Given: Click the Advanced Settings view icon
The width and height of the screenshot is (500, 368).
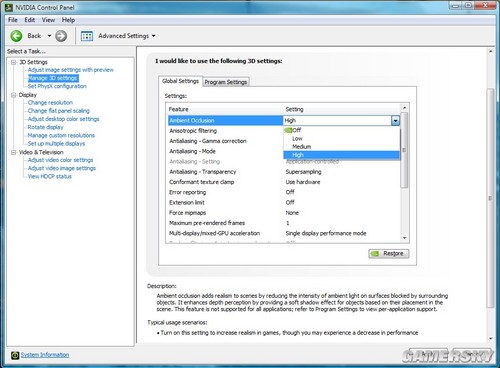Looking at the screenshot, I should (87, 36).
